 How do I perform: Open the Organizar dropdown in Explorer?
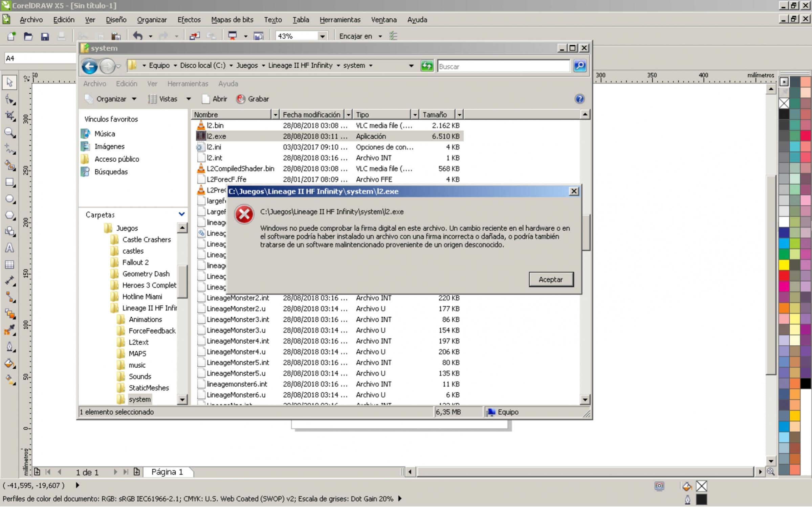[110, 99]
